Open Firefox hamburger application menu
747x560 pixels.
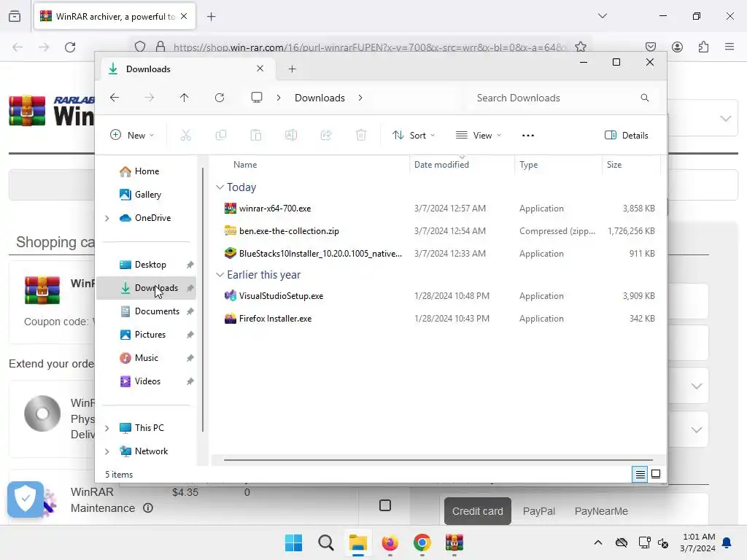(x=729, y=47)
